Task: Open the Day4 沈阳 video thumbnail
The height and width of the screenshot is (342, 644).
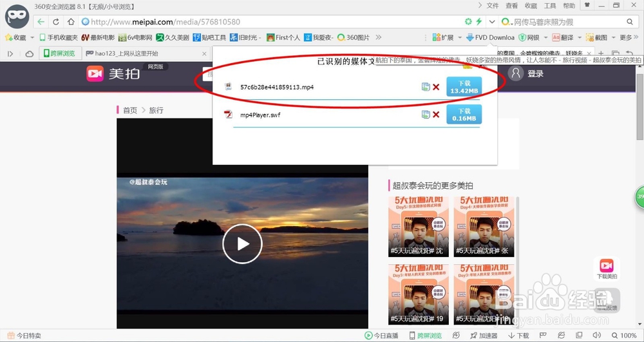Action: coord(484,227)
